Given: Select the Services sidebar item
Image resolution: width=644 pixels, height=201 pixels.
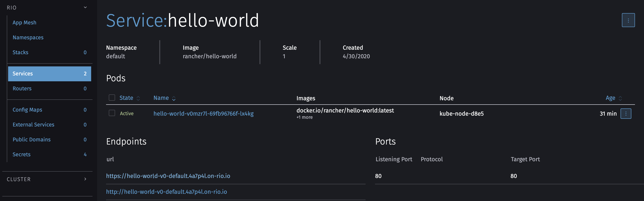Looking at the screenshot, I should 49,74.
